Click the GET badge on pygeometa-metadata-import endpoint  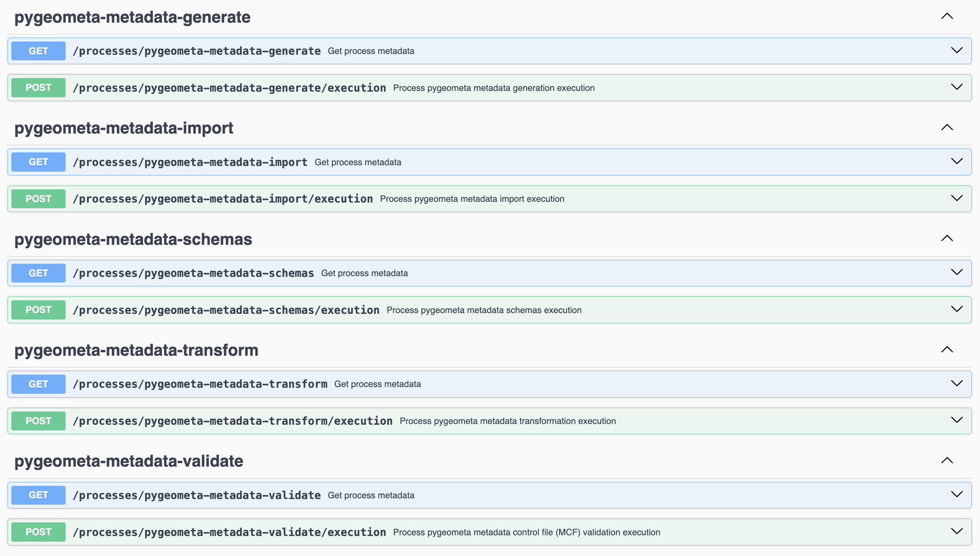click(38, 161)
